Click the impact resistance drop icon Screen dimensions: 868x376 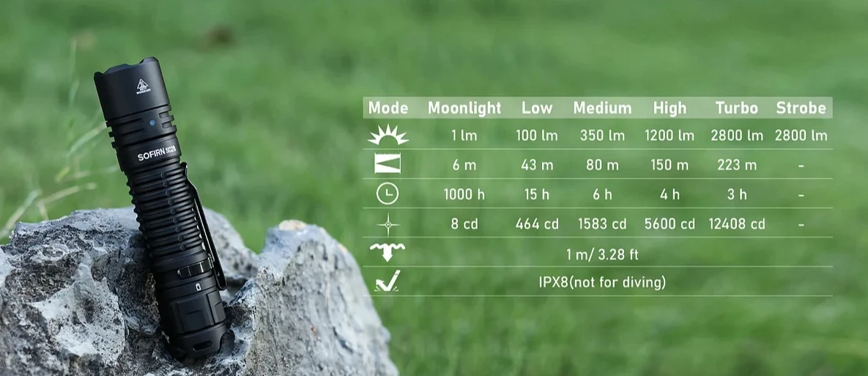387,252
